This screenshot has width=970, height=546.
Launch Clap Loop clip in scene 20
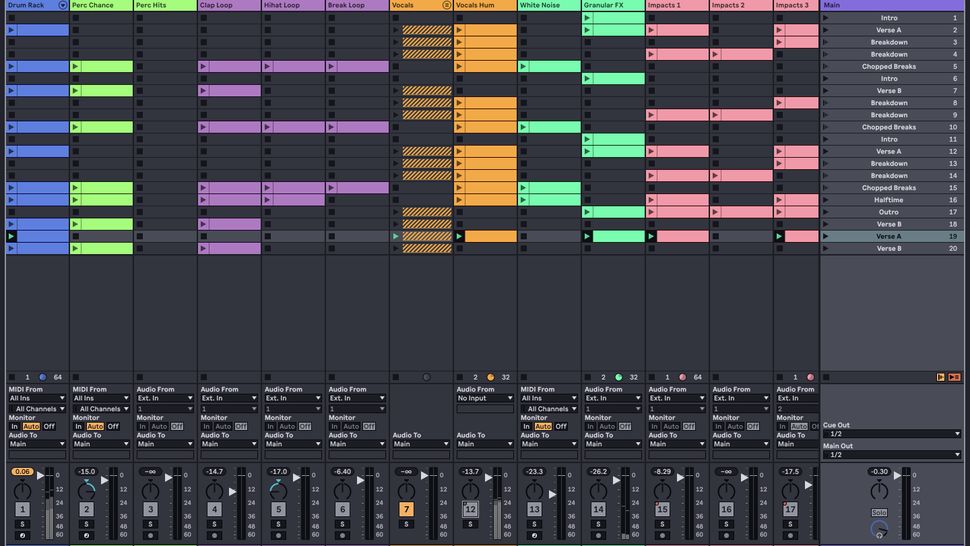[204, 249]
